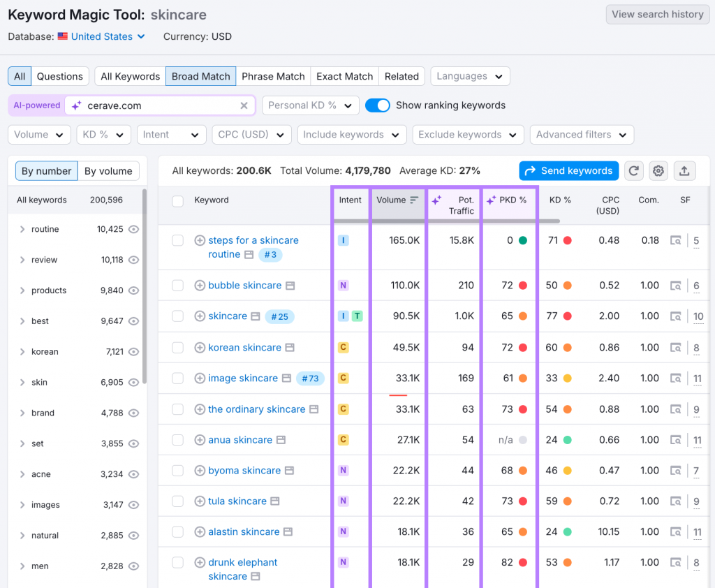The width and height of the screenshot is (715, 588).
Task: Open the 'skincare' keyword link
Action: point(228,316)
